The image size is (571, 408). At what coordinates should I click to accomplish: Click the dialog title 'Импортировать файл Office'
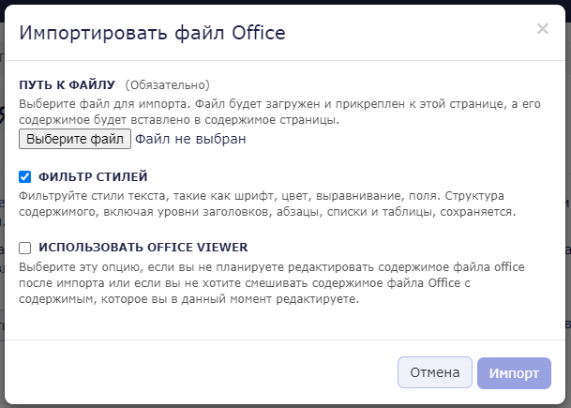point(152,33)
